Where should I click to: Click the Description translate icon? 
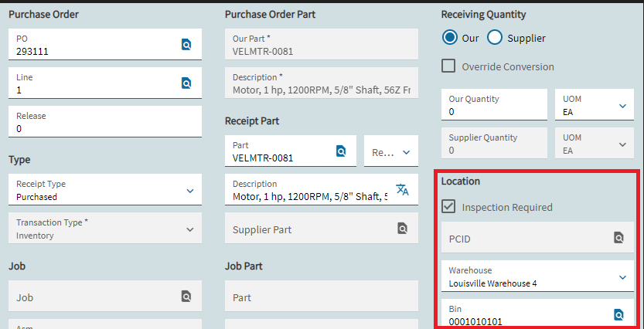pyautogui.click(x=402, y=190)
